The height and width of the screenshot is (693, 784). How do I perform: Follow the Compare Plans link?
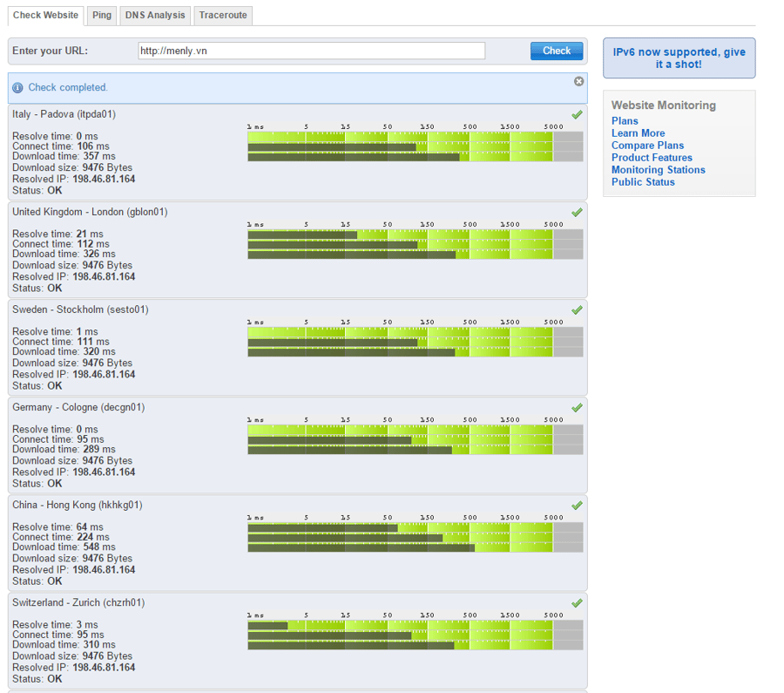coord(647,146)
